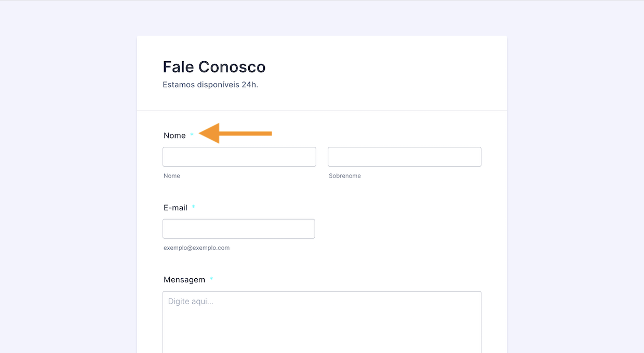
Task: Click the Nome field label above inputs
Action: coord(175,135)
